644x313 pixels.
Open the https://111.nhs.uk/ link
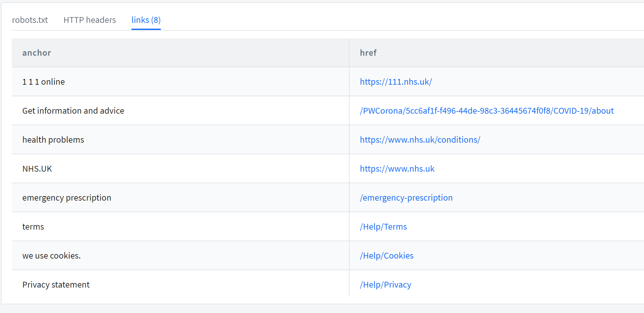click(396, 81)
